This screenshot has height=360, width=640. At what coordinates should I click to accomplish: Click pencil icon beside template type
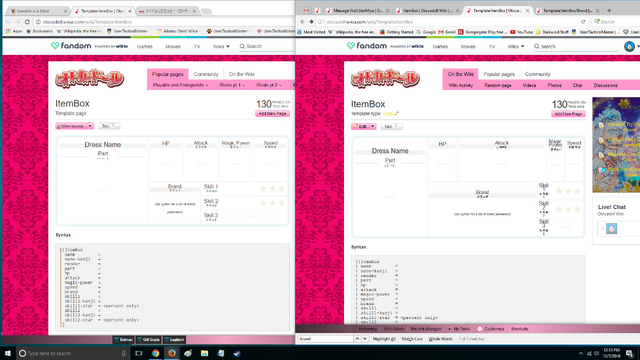click(396, 113)
